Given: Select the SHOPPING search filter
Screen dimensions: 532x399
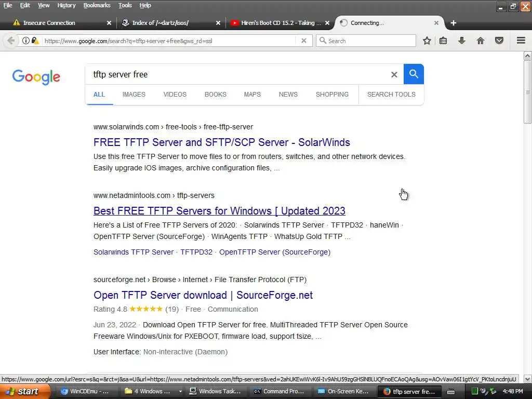Looking at the screenshot, I should click(x=332, y=95).
